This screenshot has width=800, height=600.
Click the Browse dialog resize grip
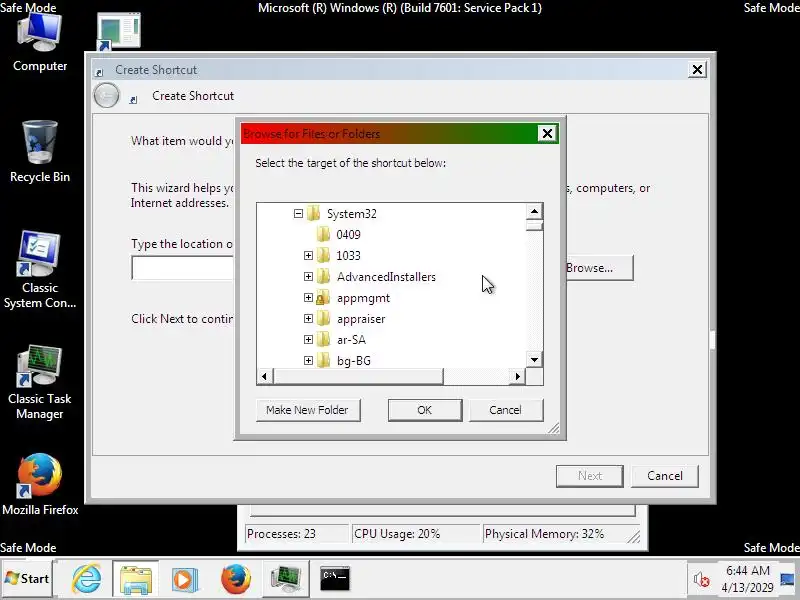tap(554, 428)
